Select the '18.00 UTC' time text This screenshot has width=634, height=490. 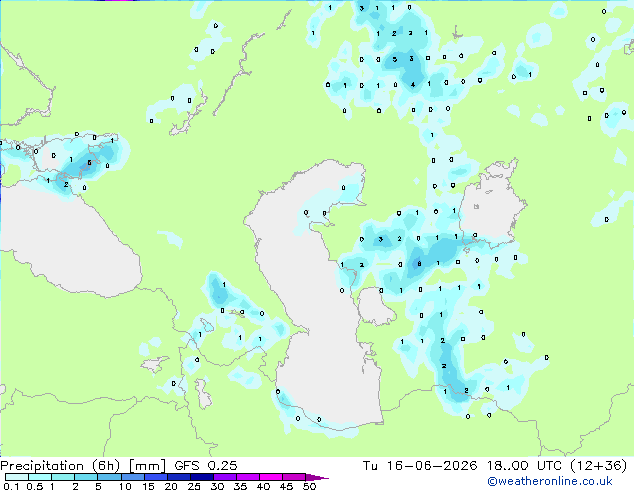tap(524, 466)
